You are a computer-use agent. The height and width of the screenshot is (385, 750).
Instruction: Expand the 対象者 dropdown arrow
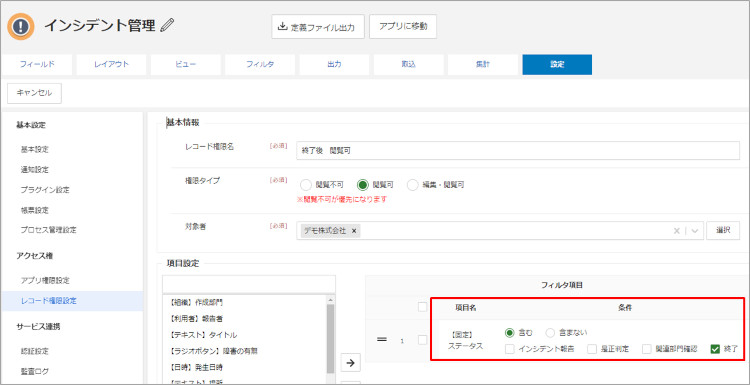tap(695, 231)
